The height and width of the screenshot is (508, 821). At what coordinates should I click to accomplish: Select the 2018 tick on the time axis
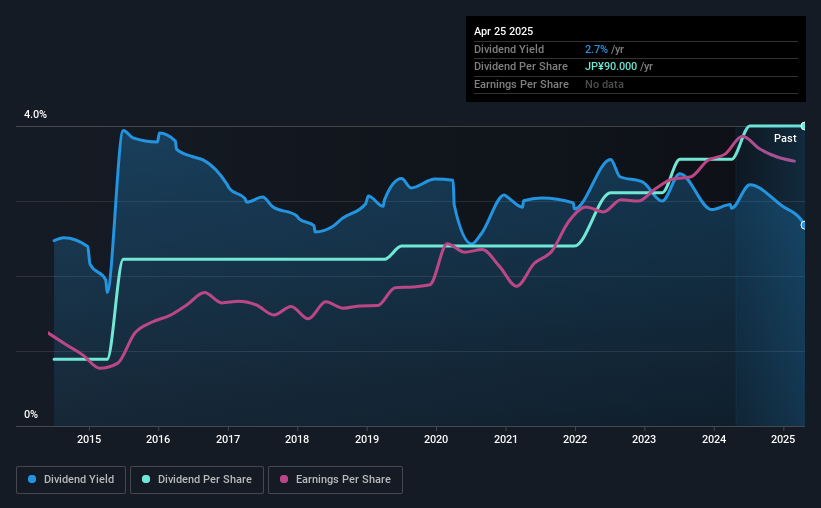297,439
